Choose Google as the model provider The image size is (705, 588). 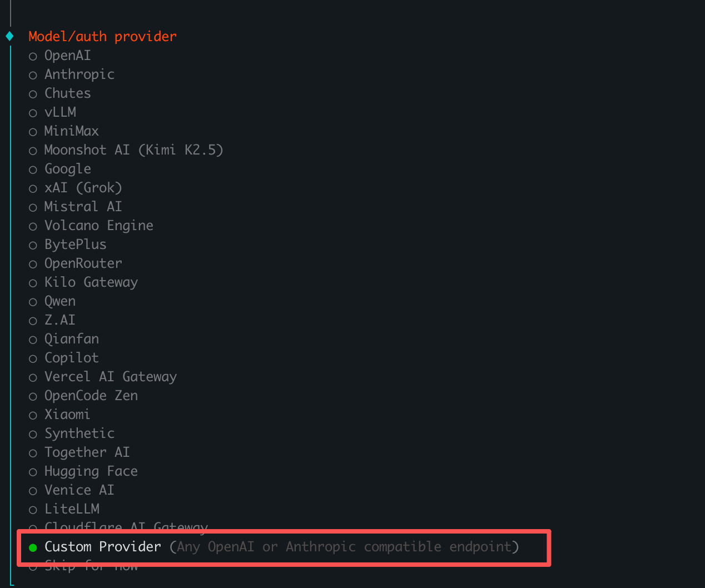pos(67,169)
